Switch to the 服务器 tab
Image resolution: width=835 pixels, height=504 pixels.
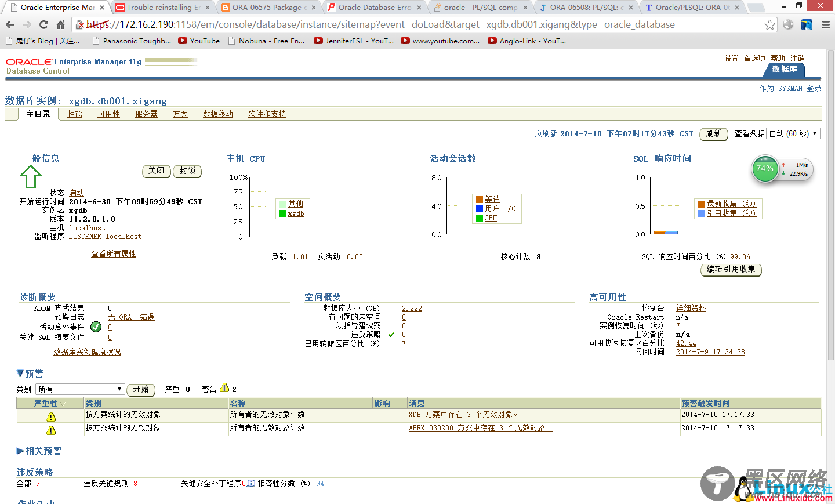[146, 114]
